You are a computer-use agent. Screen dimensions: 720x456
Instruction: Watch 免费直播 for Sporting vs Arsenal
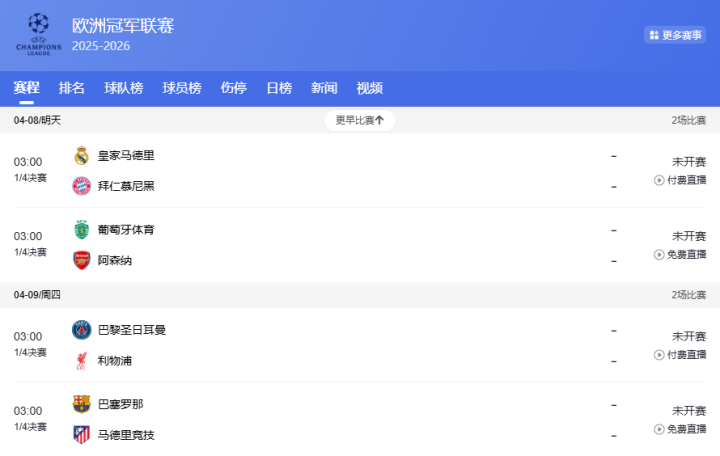tap(680, 255)
